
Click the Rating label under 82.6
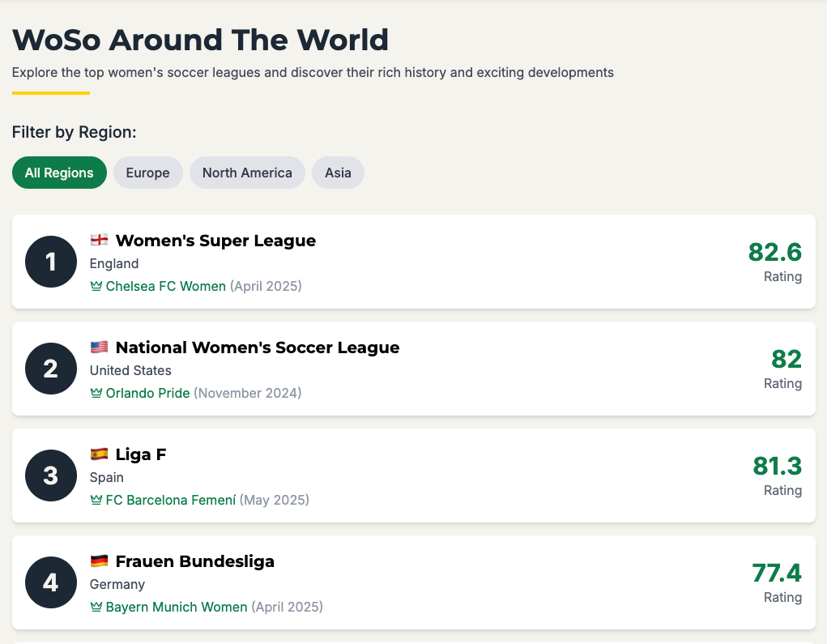[x=782, y=277]
